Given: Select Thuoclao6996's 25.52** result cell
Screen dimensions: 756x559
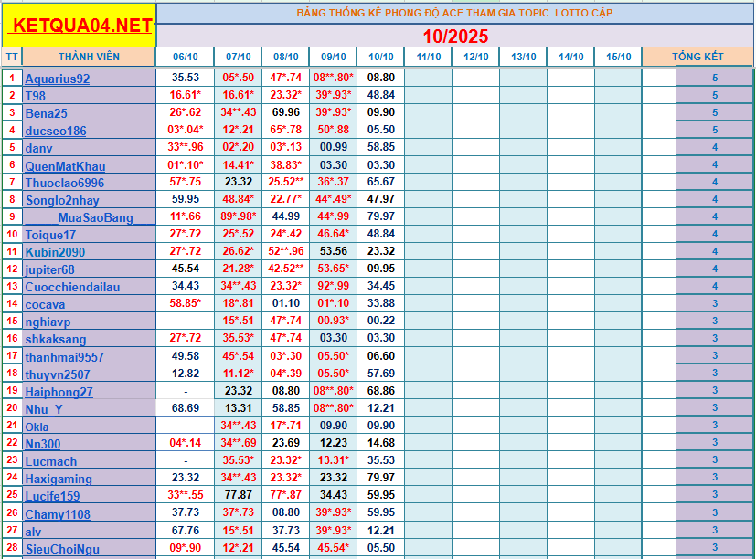Looking at the screenshot, I should click(x=285, y=182).
